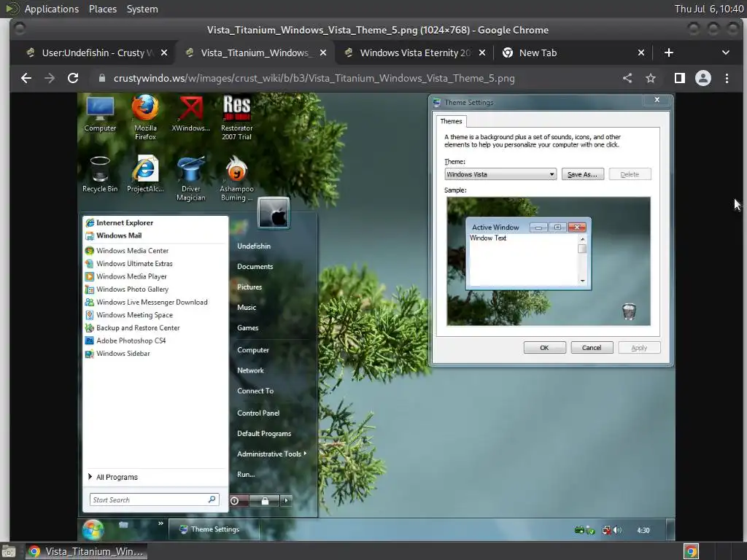The image size is (747, 560).
Task: Click Windows Media Center entry
Action: (x=155, y=251)
